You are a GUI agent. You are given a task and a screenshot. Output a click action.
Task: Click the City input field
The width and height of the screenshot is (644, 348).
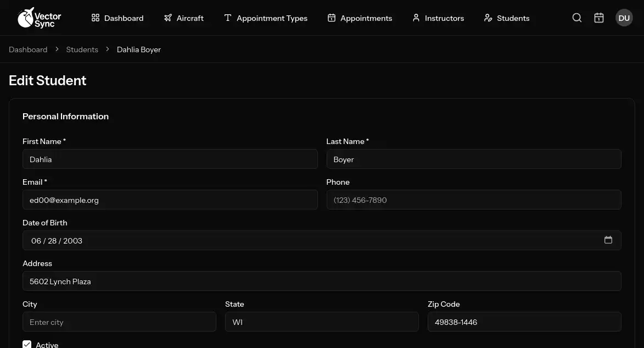pos(119,322)
